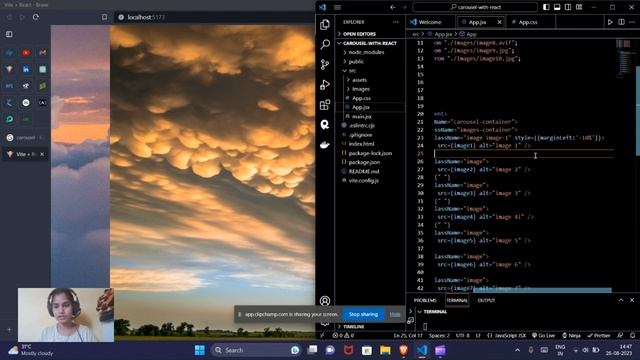Expand the Open Editors section

point(370,34)
